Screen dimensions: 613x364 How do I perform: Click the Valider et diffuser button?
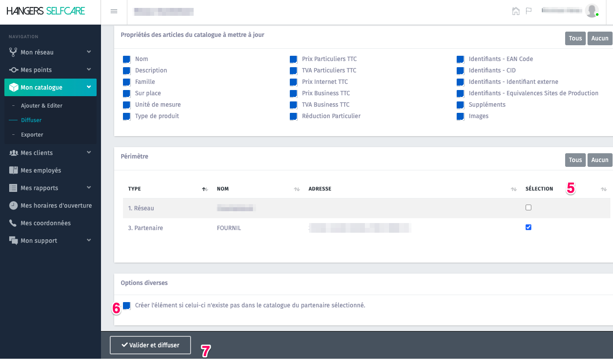(150, 345)
